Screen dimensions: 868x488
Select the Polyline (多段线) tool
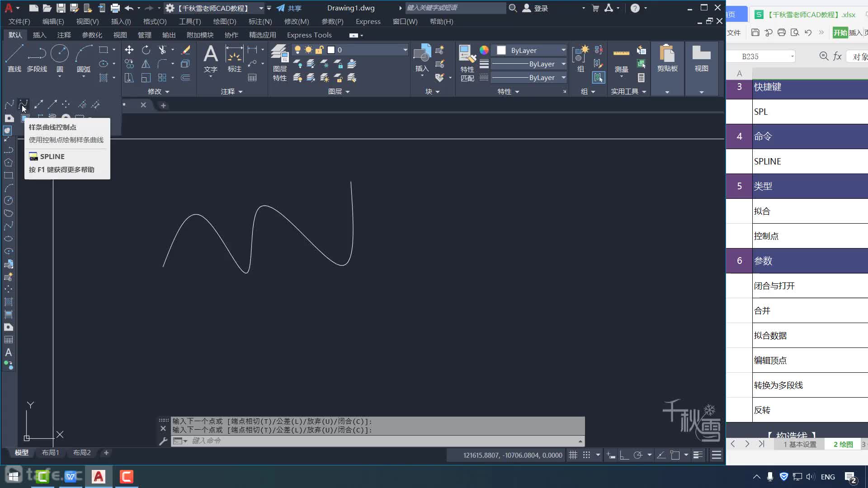(37, 59)
